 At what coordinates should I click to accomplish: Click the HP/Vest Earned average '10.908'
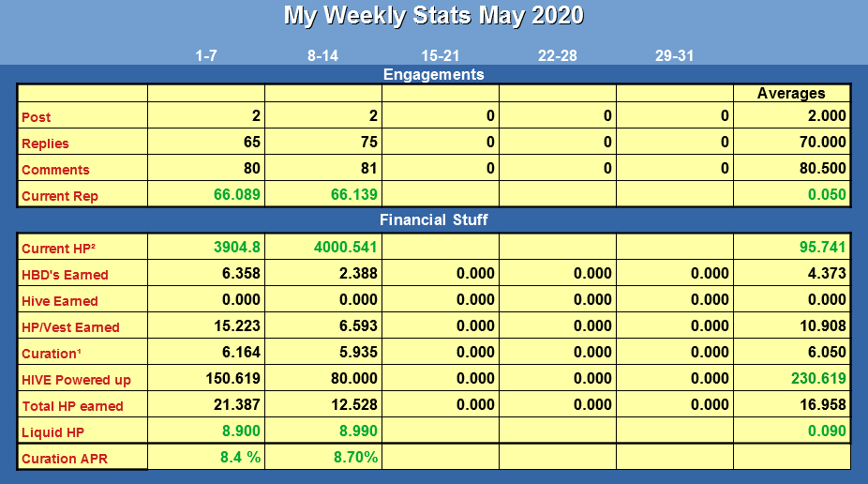point(823,325)
